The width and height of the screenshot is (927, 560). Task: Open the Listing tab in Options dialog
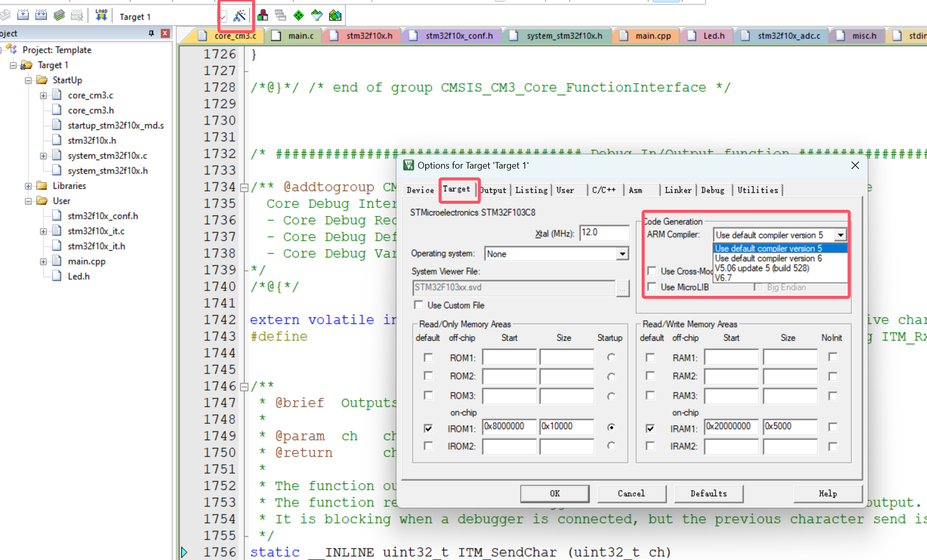531,190
